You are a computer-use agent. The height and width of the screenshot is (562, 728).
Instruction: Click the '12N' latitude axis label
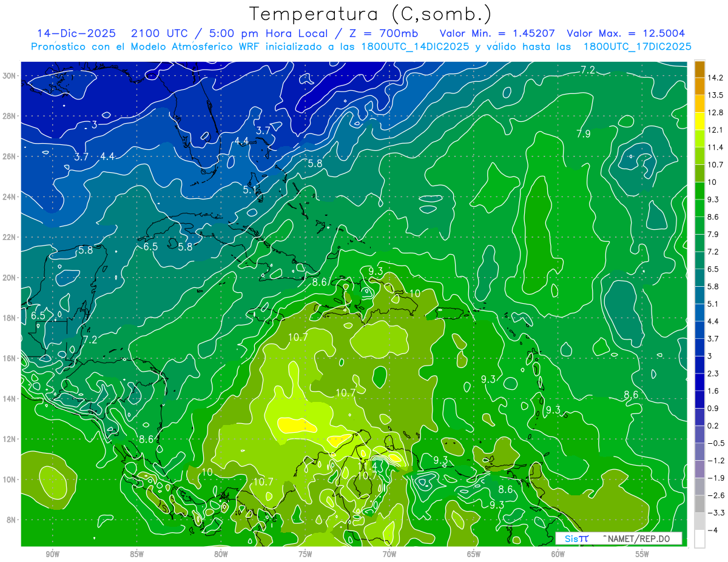pyautogui.click(x=10, y=439)
